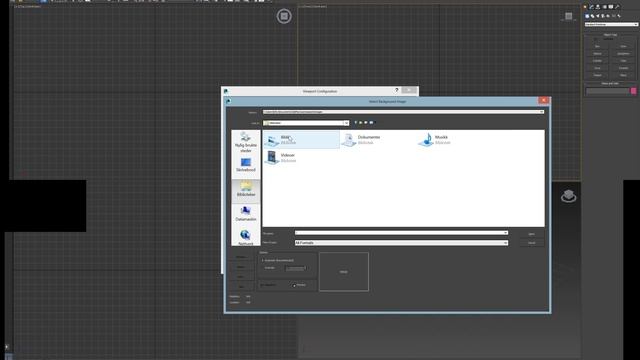Open the Utilities tab with hammer icon
Screen dimensions: 640x360
point(617,7)
